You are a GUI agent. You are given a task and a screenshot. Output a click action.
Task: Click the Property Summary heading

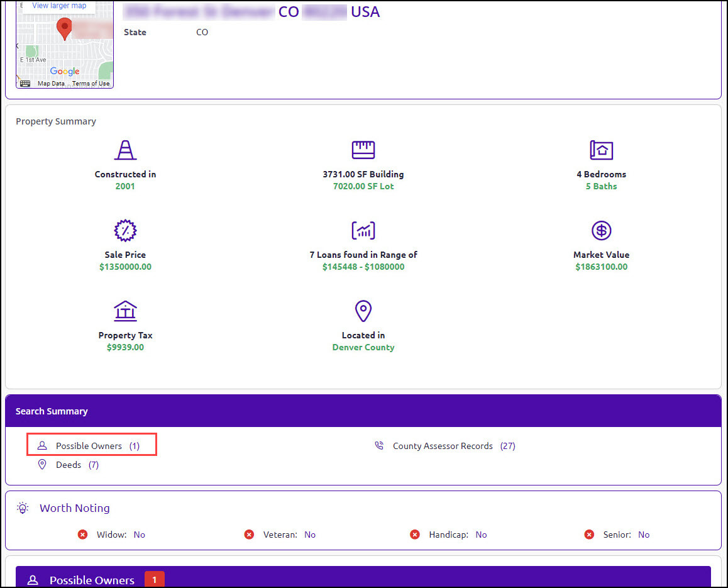[56, 121]
